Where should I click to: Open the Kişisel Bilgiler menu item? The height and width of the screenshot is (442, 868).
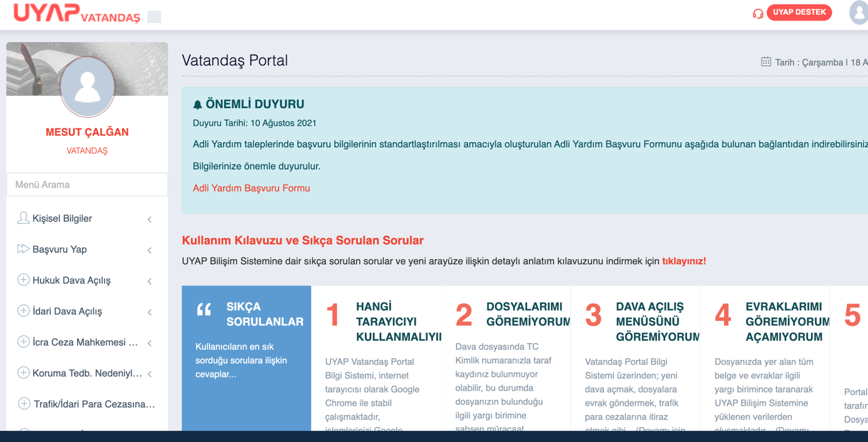coord(87,218)
